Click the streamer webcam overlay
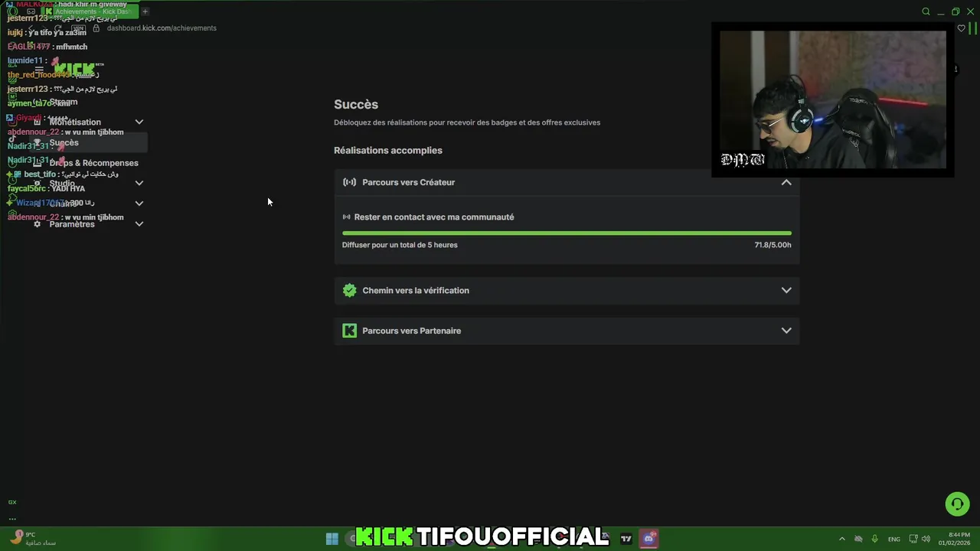980x551 pixels. [x=833, y=99]
